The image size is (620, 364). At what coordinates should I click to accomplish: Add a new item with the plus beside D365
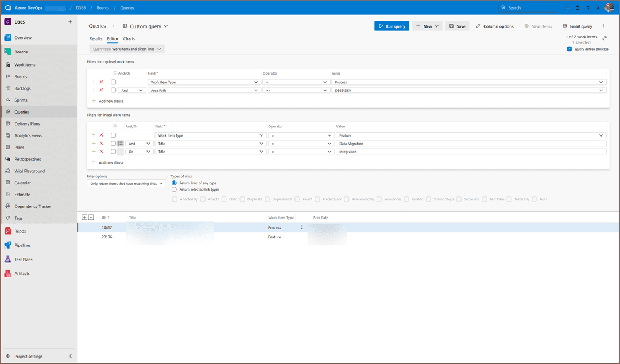pos(71,22)
